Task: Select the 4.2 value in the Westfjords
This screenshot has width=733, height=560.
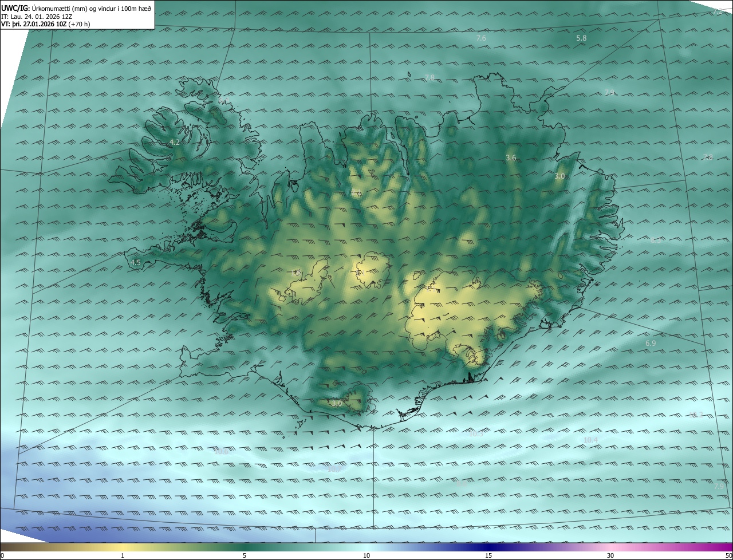Action: [175, 142]
